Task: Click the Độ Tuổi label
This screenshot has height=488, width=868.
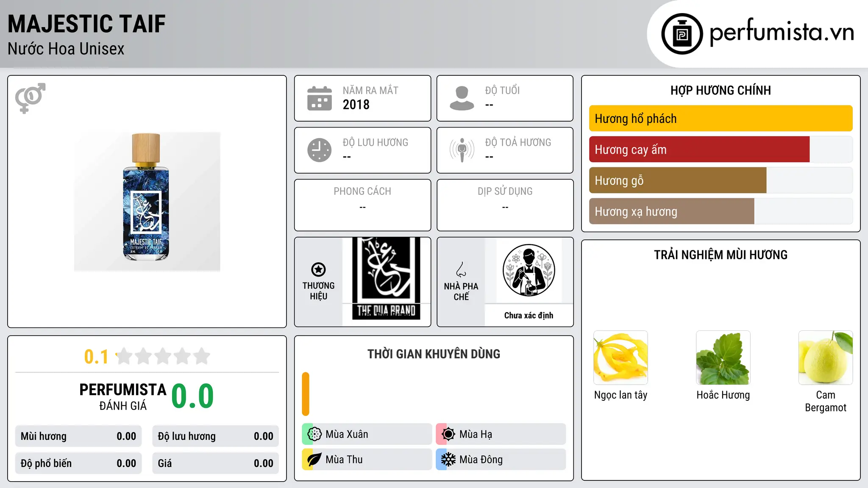Action: pyautogui.click(x=502, y=91)
